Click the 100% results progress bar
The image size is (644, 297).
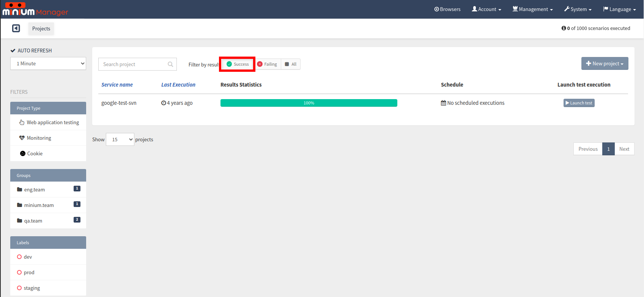309,103
